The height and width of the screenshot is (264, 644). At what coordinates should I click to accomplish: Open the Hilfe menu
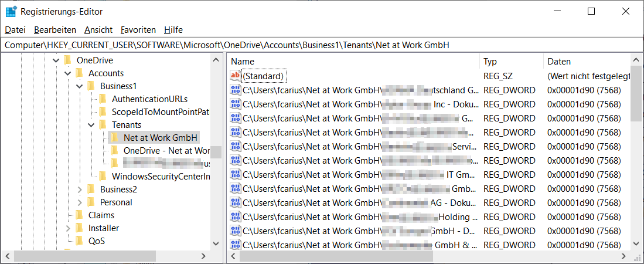[173, 29]
